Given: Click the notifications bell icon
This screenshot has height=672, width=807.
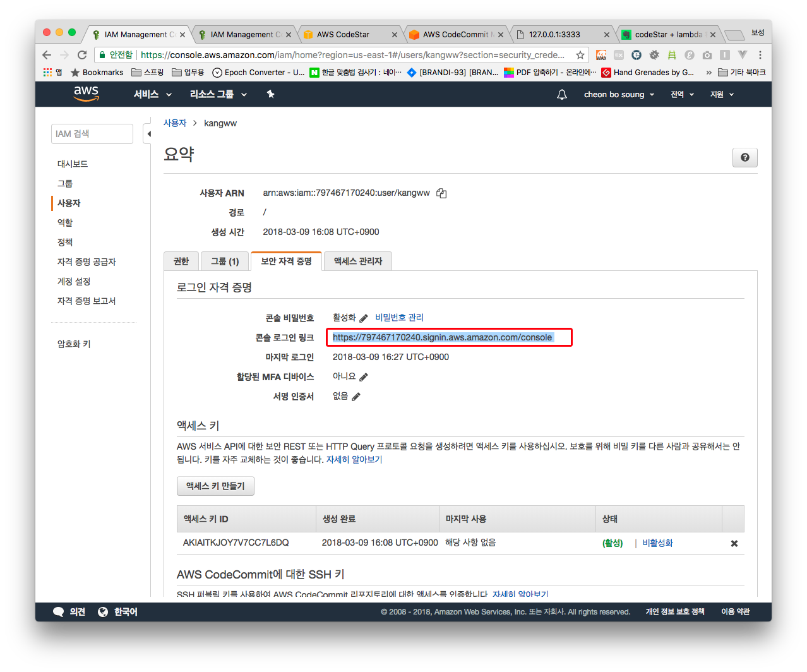Looking at the screenshot, I should coord(561,95).
